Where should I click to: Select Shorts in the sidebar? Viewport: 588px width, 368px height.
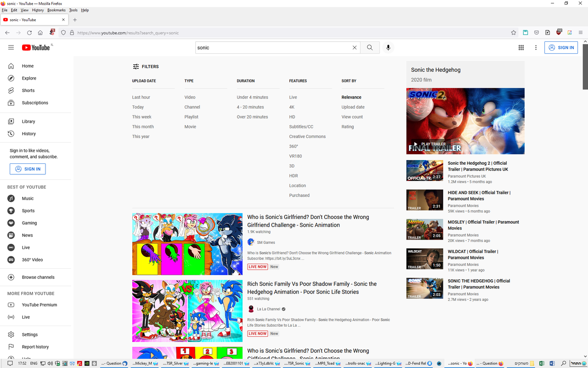click(x=28, y=90)
